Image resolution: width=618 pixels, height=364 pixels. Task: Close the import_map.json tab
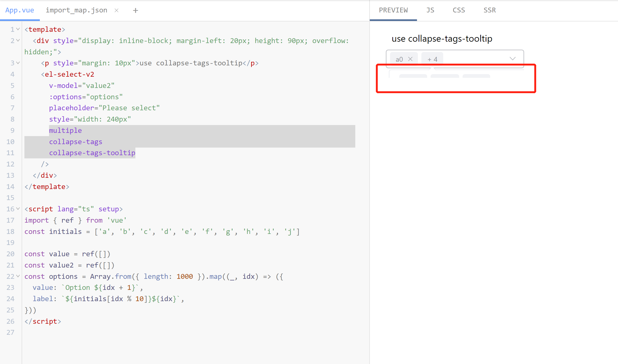[x=117, y=10]
